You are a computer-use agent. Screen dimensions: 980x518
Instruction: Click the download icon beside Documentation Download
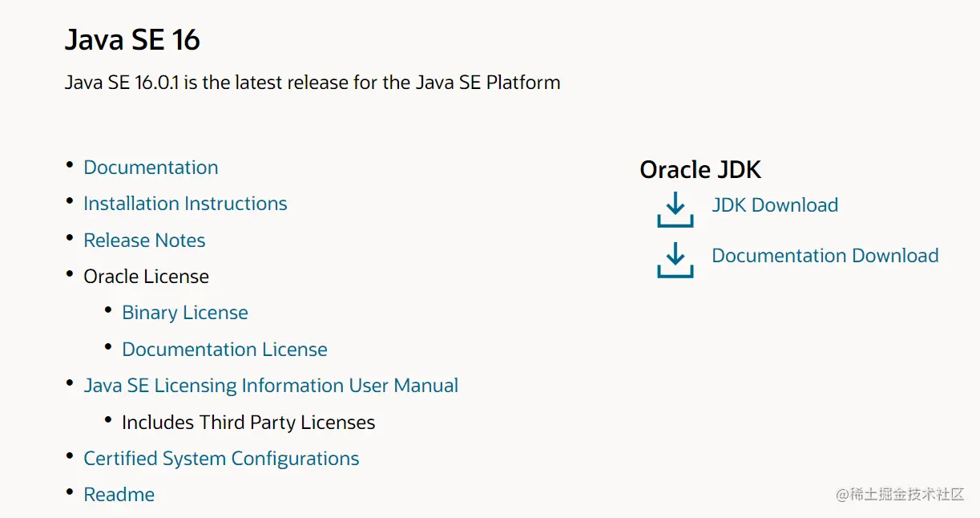coord(675,260)
